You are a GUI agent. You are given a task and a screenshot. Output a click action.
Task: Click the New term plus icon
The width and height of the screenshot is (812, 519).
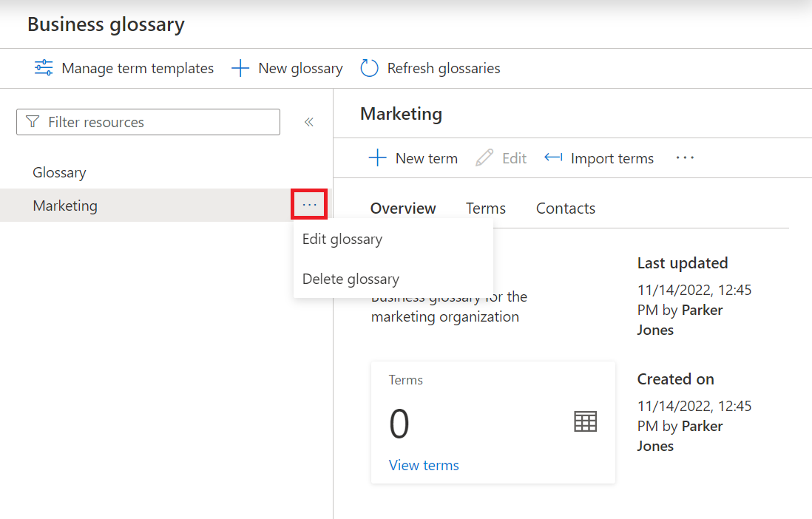[378, 158]
